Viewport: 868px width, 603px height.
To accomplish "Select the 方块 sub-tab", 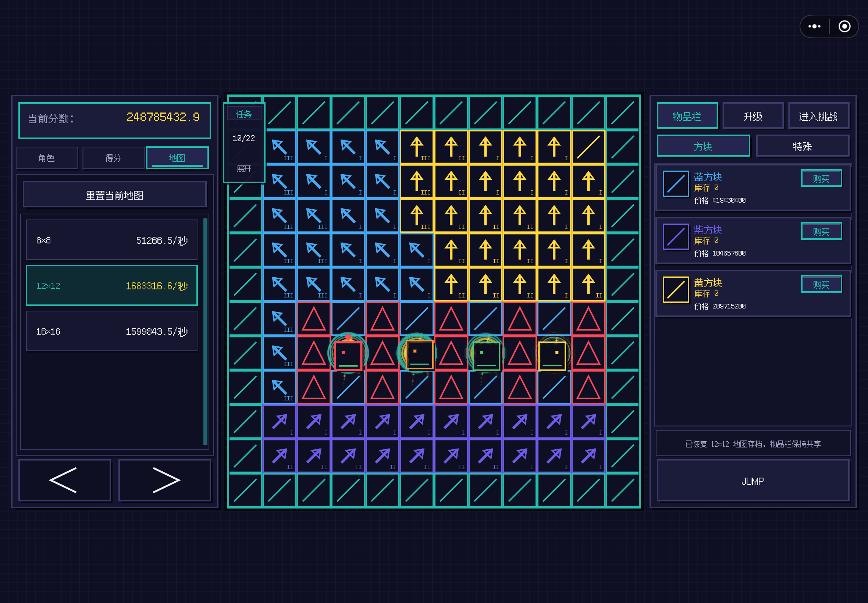I will (703, 146).
